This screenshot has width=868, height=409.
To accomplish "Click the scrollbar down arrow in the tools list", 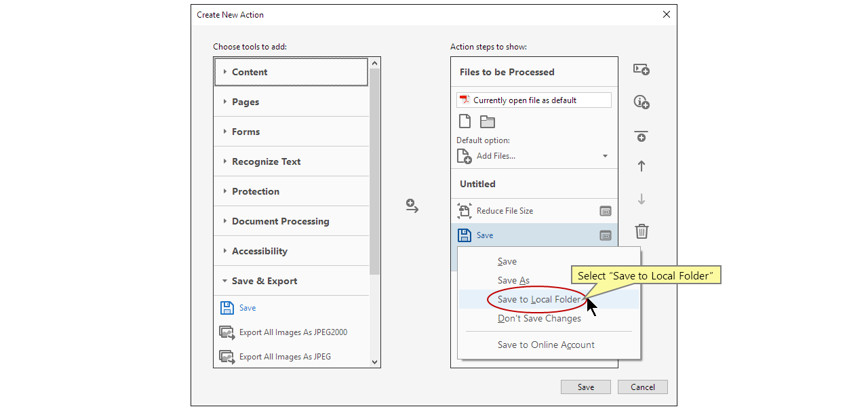I will click(x=374, y=362).
